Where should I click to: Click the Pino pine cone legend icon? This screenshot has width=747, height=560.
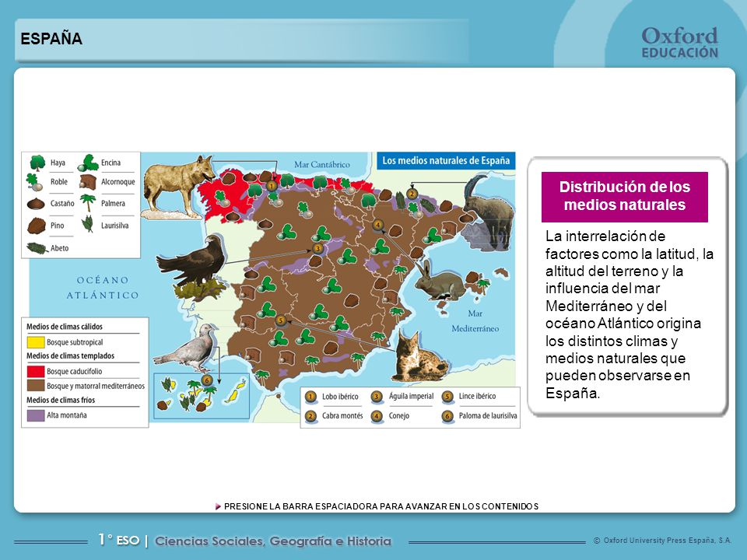tap(37, 226)
